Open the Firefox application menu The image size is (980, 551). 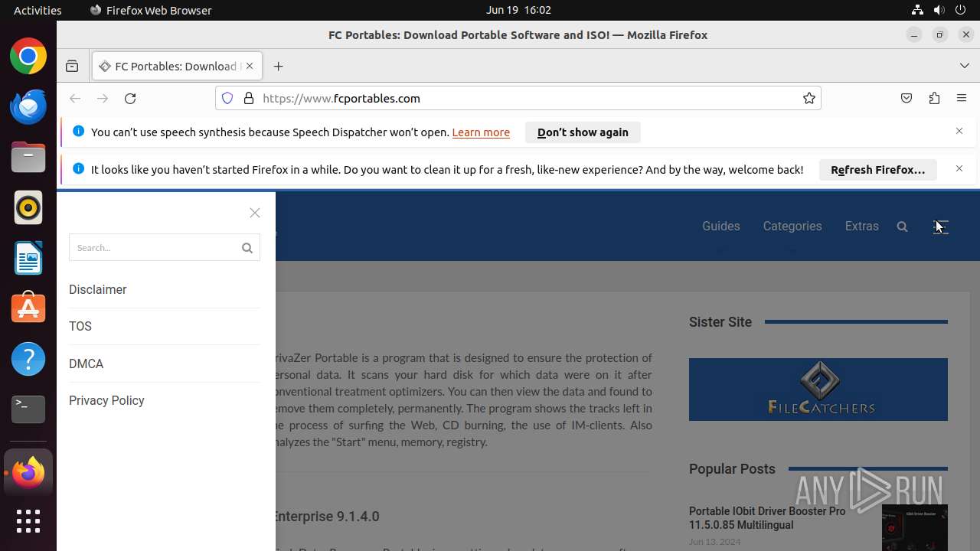coord(962,98)
